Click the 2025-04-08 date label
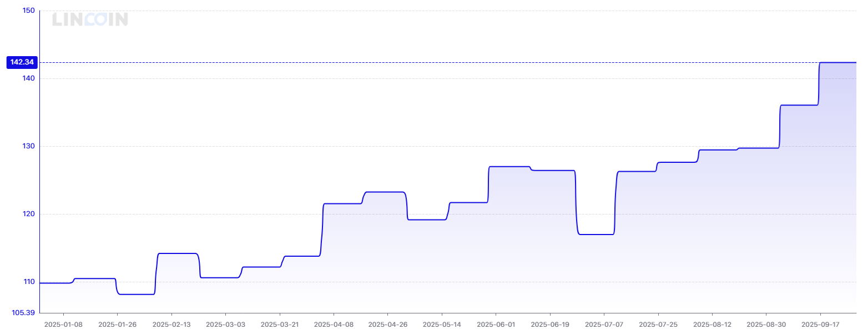 point(334,324)
